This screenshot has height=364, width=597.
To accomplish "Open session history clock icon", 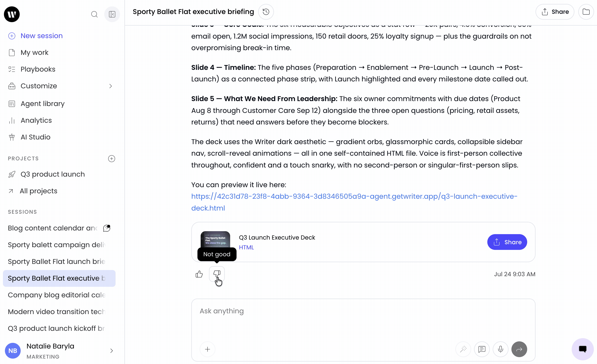I will pos(266,12).
